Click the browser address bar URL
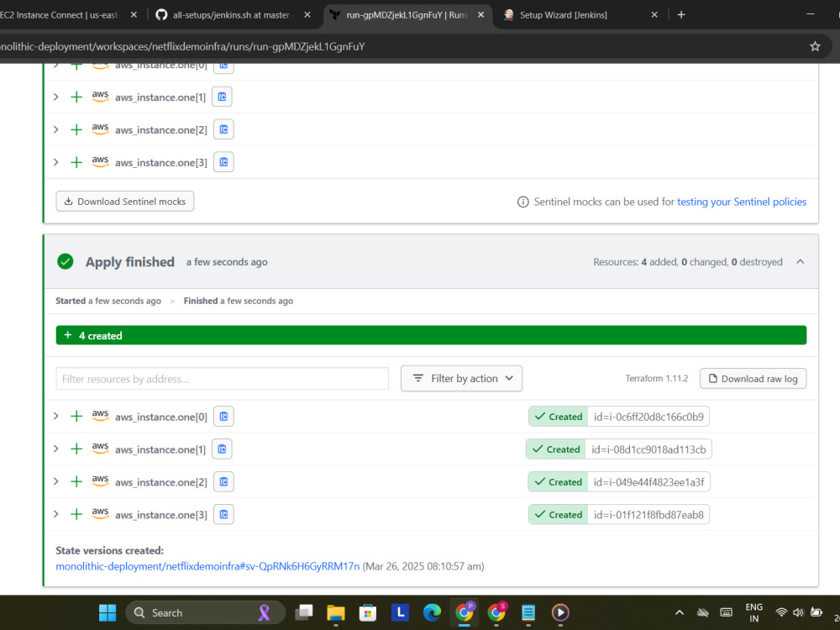 click(182, 46)
